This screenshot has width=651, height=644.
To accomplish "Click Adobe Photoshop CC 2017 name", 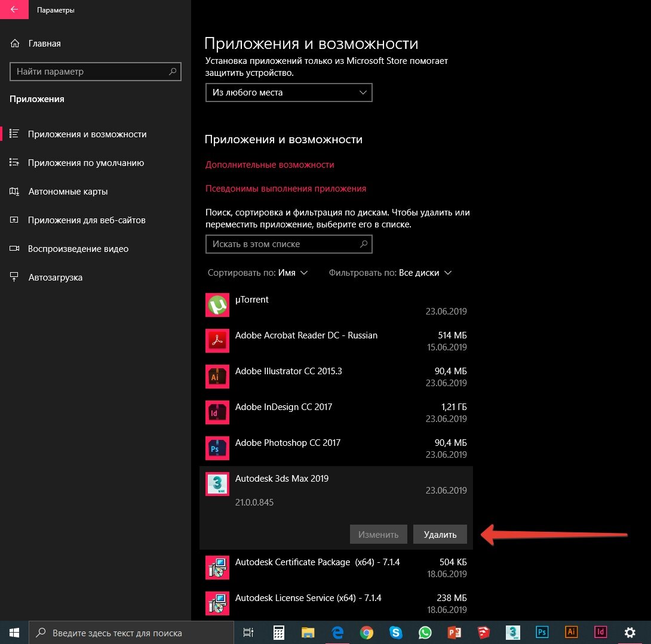I will 288,443.
